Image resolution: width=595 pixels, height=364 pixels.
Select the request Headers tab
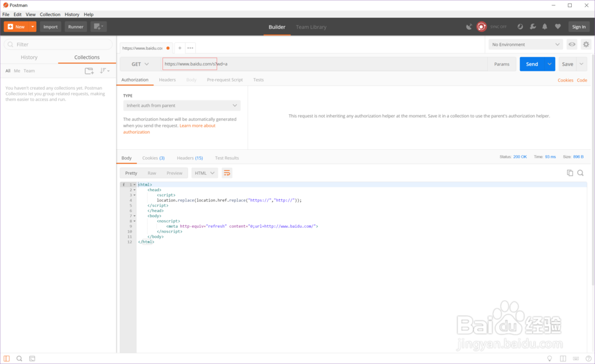coord(167,80)
